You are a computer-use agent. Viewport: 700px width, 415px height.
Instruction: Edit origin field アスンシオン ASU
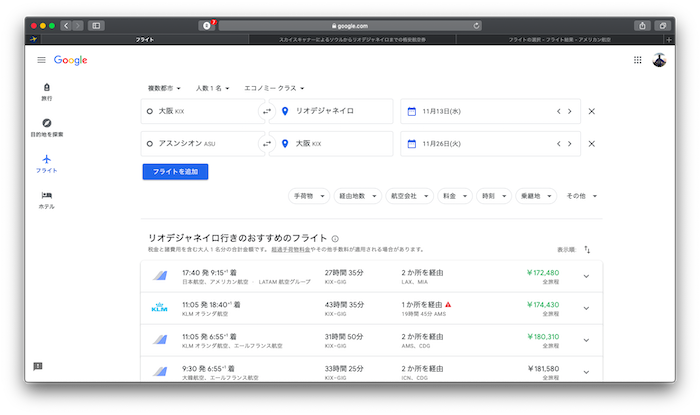[x=203, y=144]
